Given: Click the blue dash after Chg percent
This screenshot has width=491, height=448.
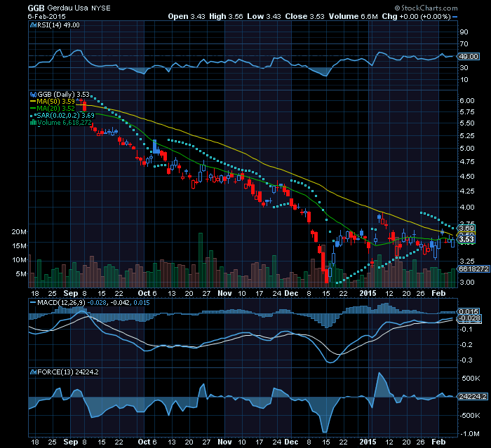Looking at the screenshot, I should click(455, 17).
